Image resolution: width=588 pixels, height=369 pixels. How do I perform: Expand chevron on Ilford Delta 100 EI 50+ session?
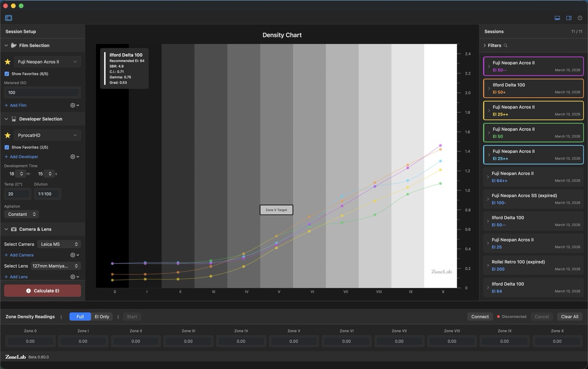(x=489, y=89)
